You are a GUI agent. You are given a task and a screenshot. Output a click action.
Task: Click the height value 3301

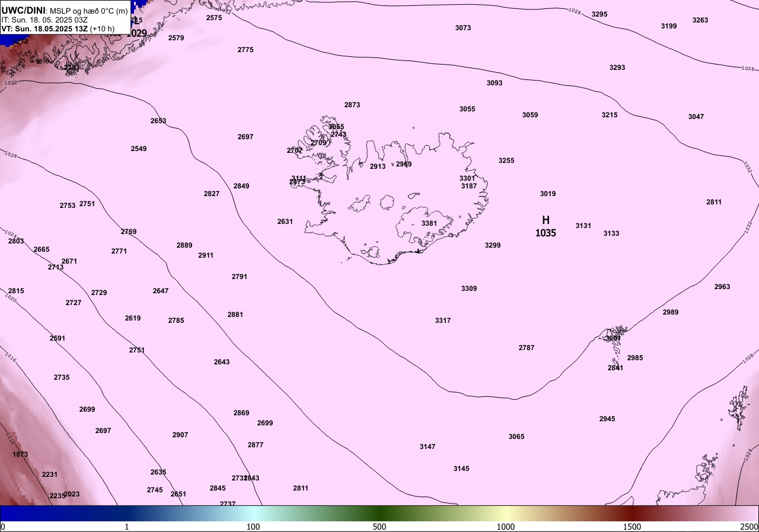point(467,178)
